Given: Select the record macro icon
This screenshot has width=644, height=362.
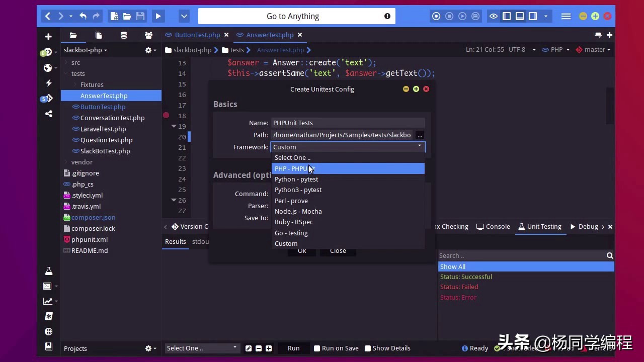Looking at the screenshot, I should pos(436,16).
